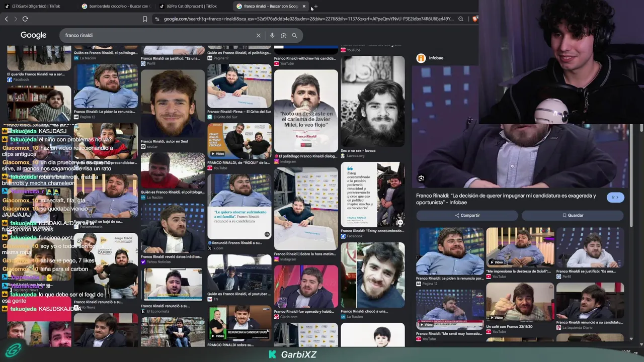
Task: Click the 'Lavaca.org' source label
Action: (x=355, y=156)
